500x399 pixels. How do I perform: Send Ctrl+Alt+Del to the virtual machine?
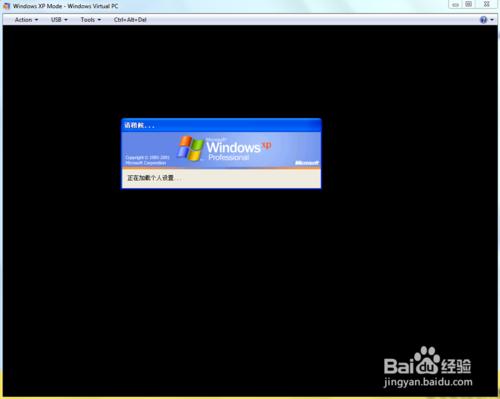pos(130,20)
